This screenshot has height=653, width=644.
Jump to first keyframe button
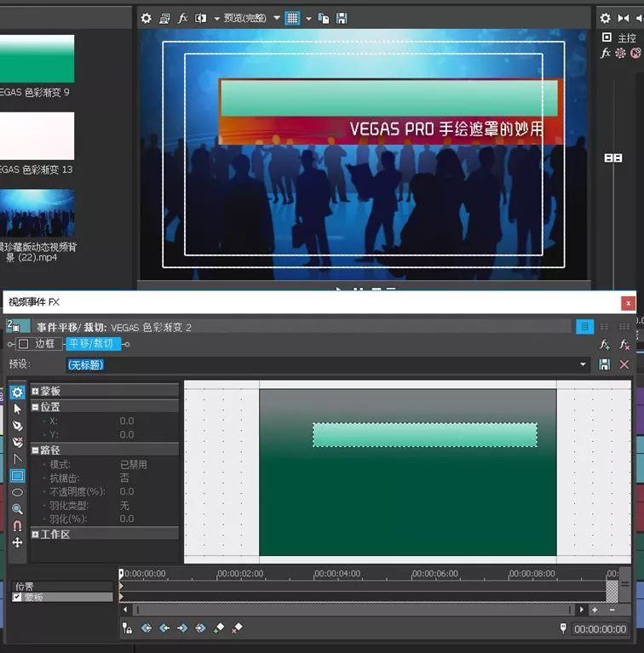(x=146, y=628)
